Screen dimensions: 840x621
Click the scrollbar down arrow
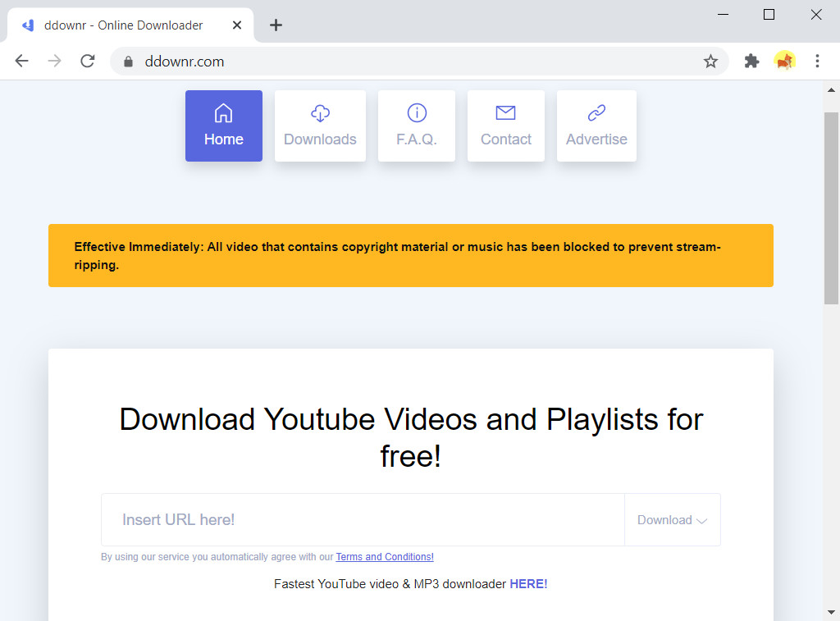(831, 612)
